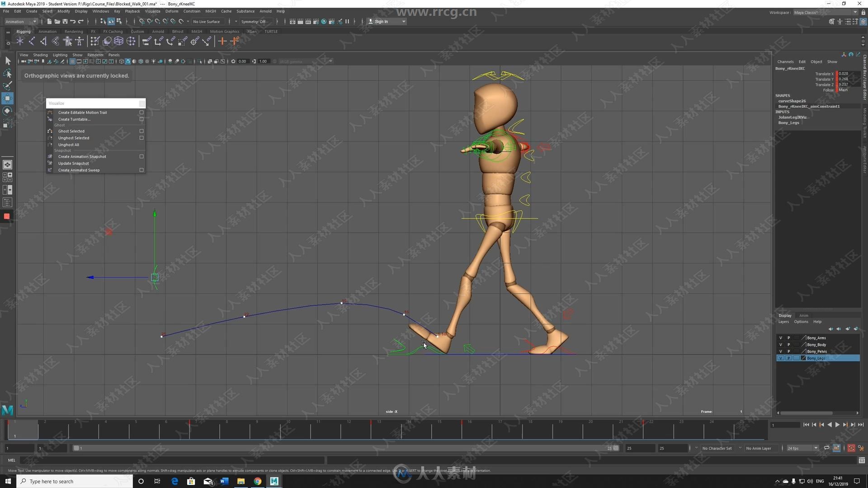The width and height of the screenshot is (868, 488).
Task: Open options box for Create Animation Snapshot
Action: coord(142,156)
